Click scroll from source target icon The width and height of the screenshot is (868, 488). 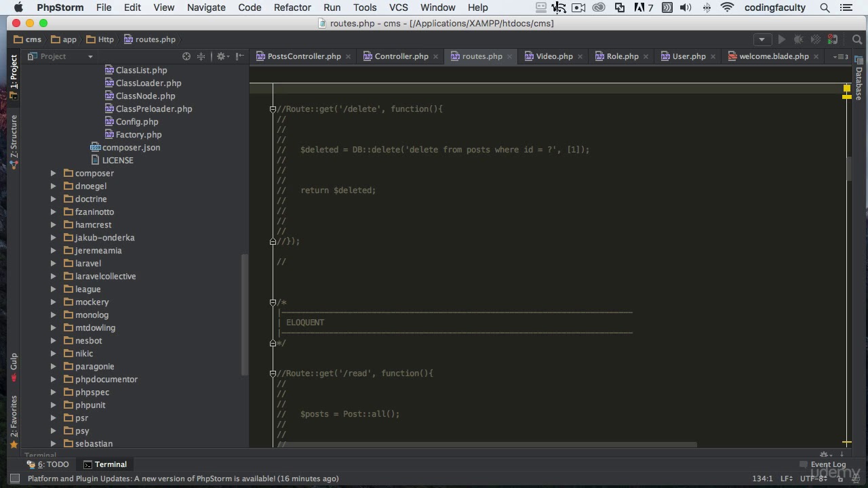(x=186, y=56)
